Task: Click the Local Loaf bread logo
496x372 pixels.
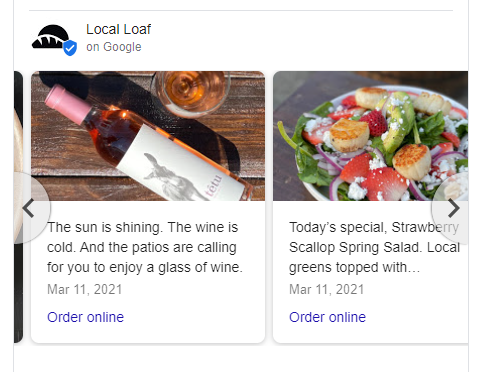Action: [x=51, y=37]
